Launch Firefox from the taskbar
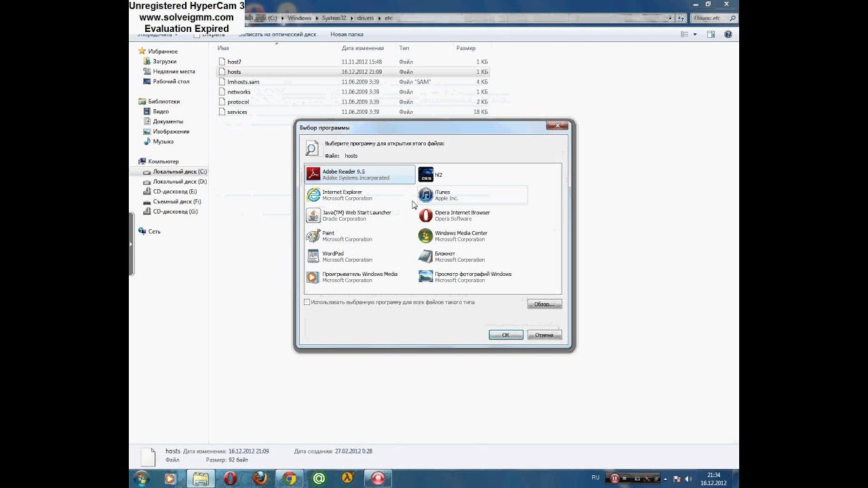 point(260,479)
